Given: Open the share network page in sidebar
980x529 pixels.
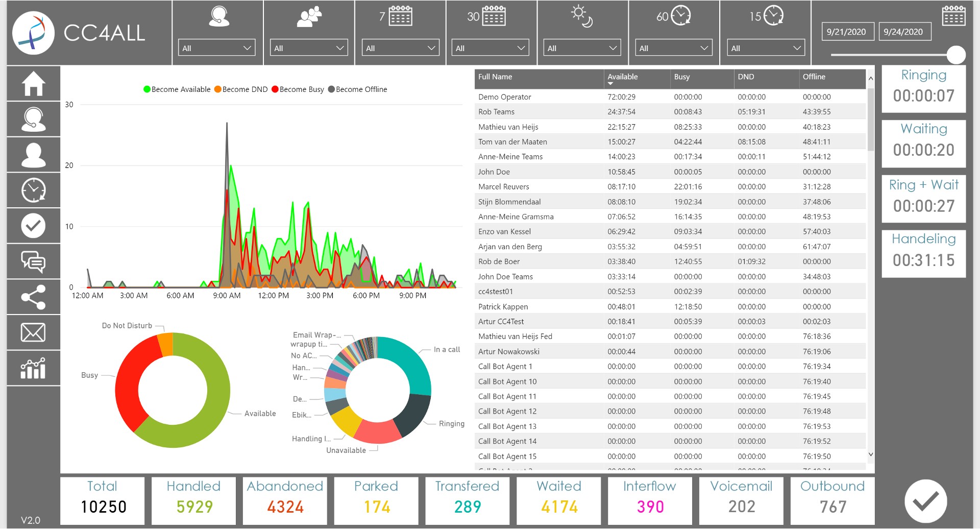Looking at the screenshot, I should pyautogui.click(x=33, y=297).
